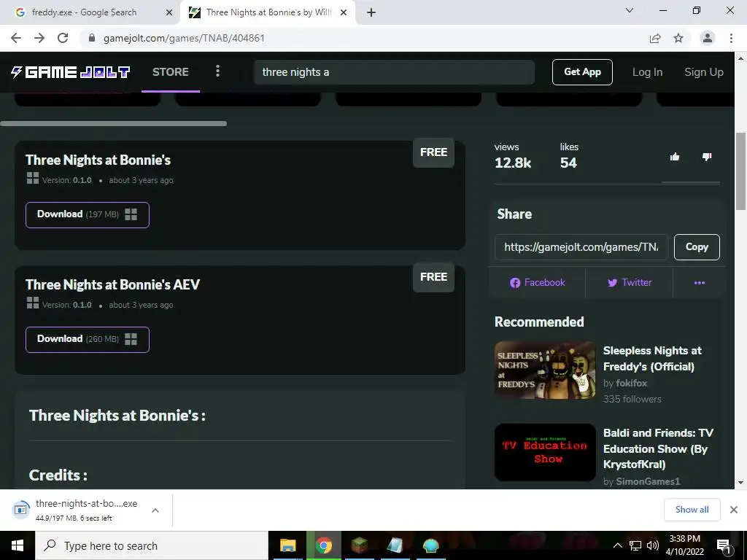Click the page vertical scrollbar thumb
747x560 pixels.
click(x=741, y=171)
